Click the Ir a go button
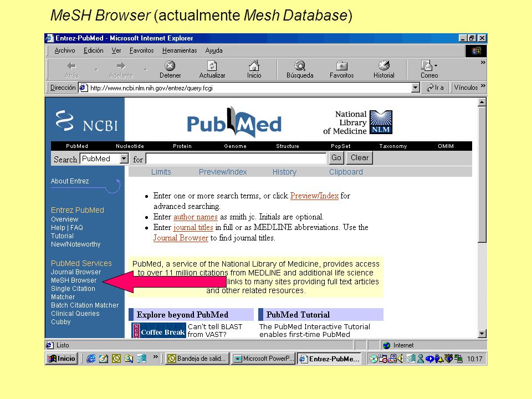 436,88
